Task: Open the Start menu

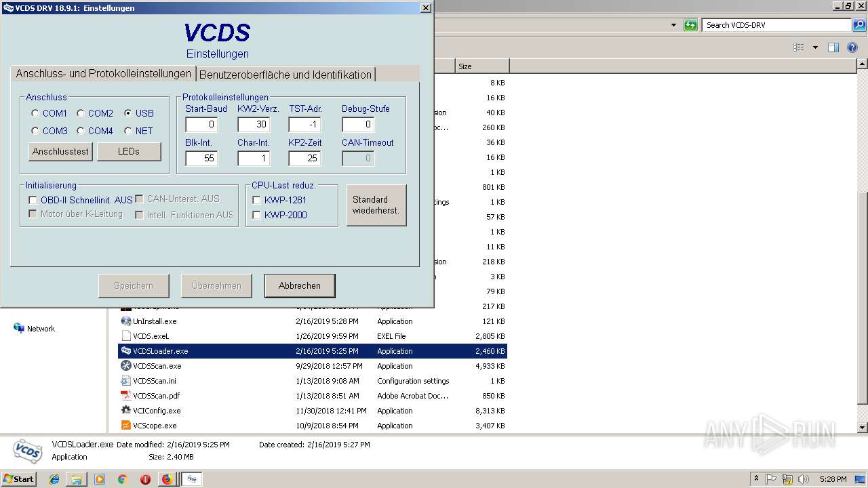Action: tap(19, 479)
